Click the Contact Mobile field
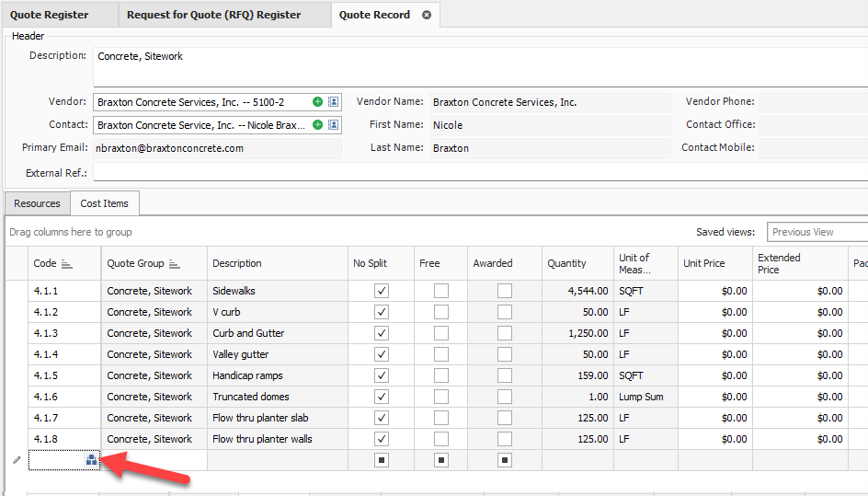This screenshot has width=868, height=496. pos(814,148)
